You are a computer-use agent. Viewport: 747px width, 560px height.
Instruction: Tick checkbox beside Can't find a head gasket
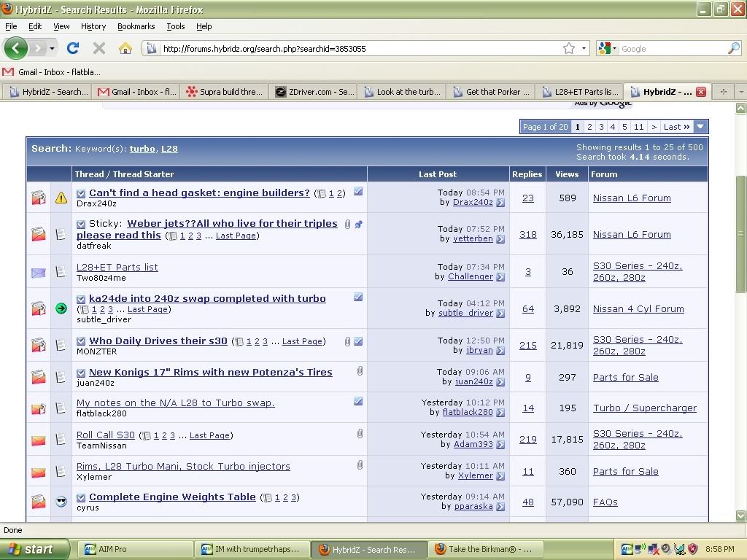point(81,194)
